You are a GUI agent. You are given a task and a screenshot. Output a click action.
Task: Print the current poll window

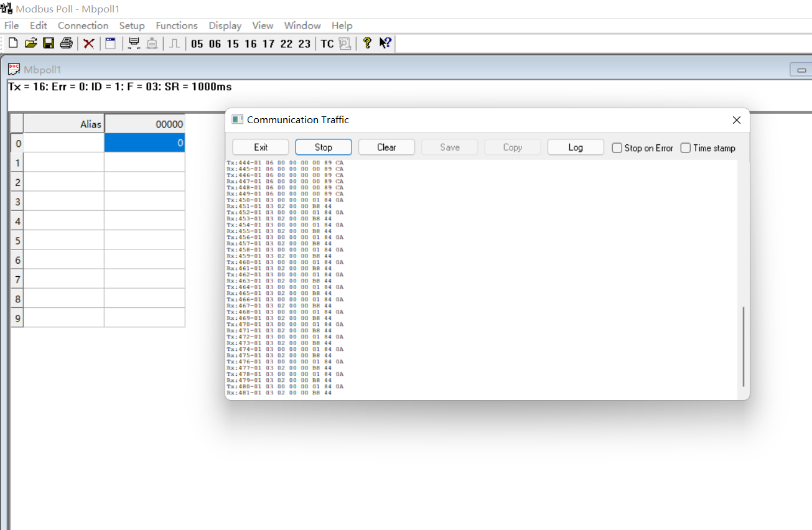(x=67, y=43)
